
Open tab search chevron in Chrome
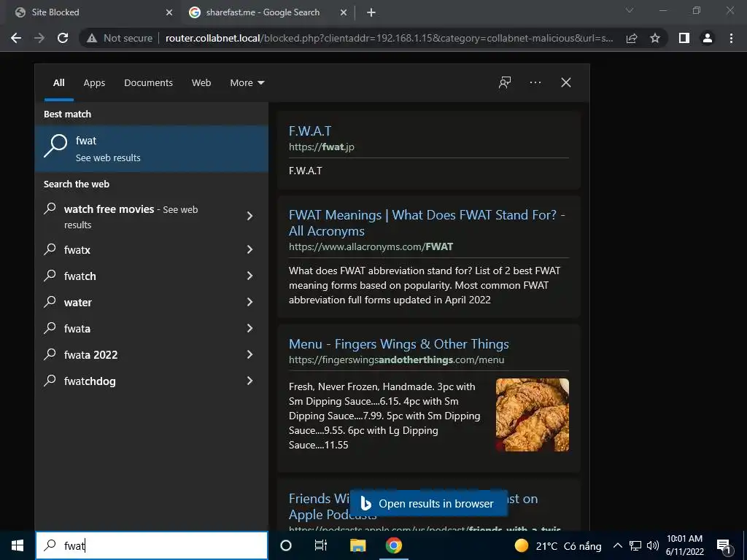point(630,10)
